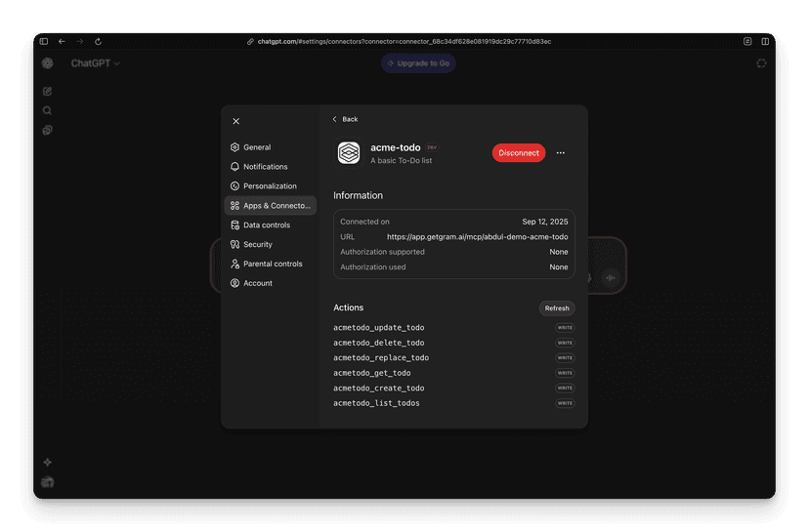809x532 pixels.
Task: Refresh the Actions list
Action: 557,308
